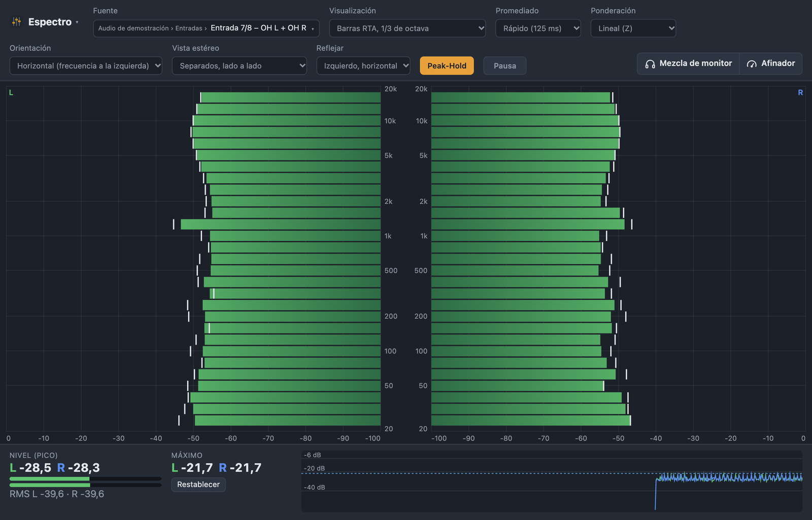The image size is (812, 520).
Task: Open the Ponderación dropdown Lineal (Z)
Action: [633, 28]
